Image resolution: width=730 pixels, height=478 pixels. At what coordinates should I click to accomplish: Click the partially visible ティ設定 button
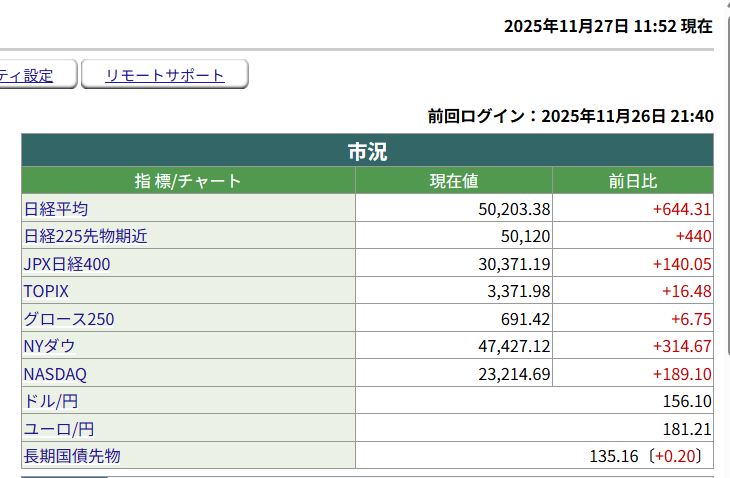tap(27, 75)
